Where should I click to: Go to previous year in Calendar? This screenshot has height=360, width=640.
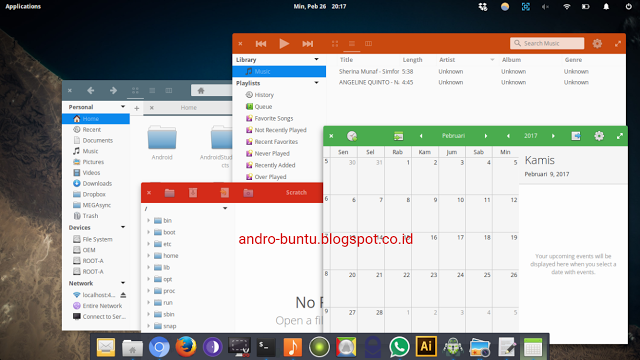pos(508,136)
